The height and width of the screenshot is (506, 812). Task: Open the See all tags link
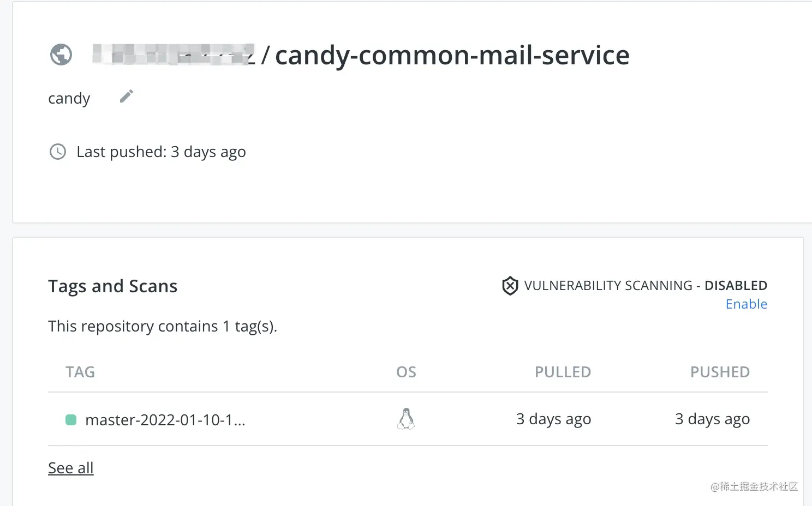[71, 468]
